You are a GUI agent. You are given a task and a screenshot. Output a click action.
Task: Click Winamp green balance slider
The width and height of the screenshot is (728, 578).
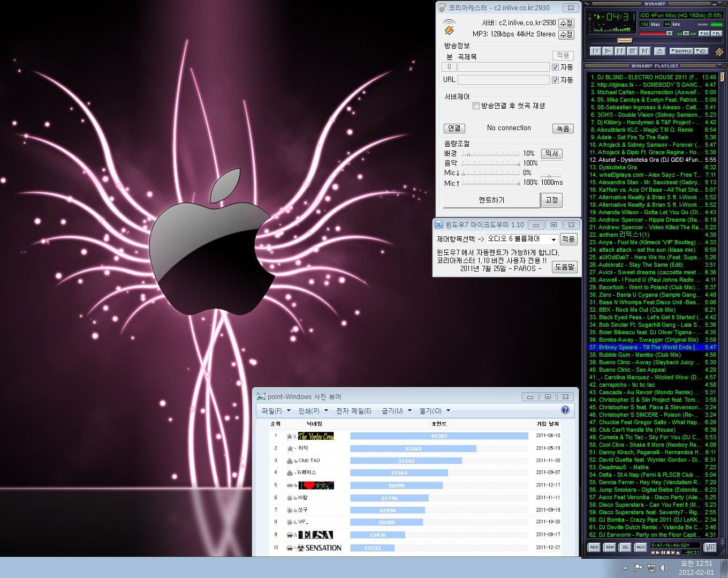click(x=686, y=33)
